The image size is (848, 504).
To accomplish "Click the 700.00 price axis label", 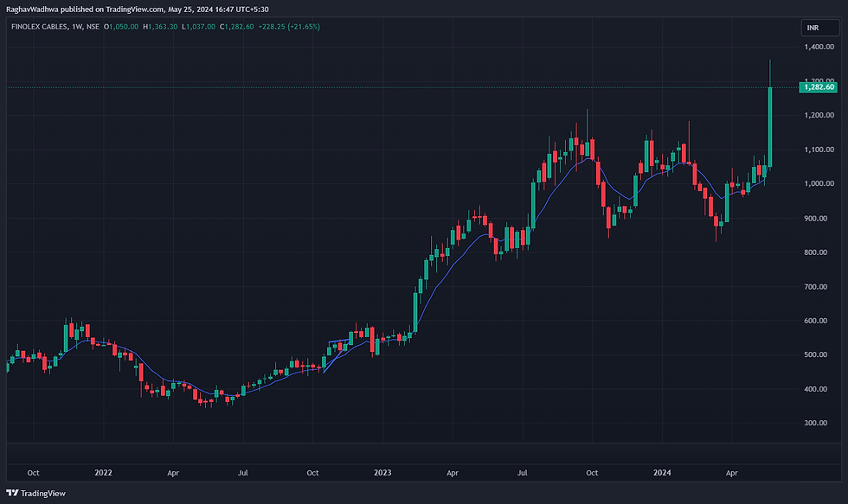I will (x=815, y=287).
